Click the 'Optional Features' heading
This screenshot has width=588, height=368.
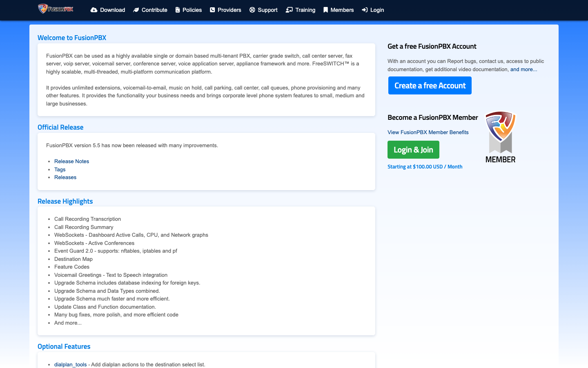tap(64, 346)
